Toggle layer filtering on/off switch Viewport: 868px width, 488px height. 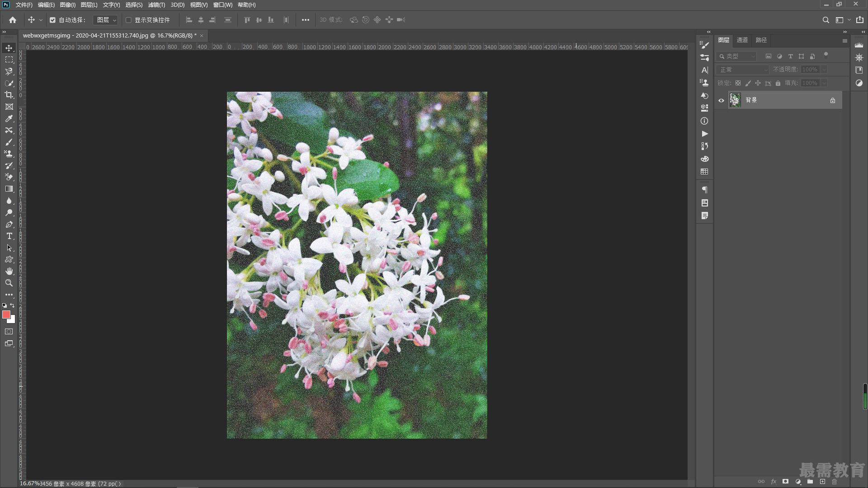826,55
